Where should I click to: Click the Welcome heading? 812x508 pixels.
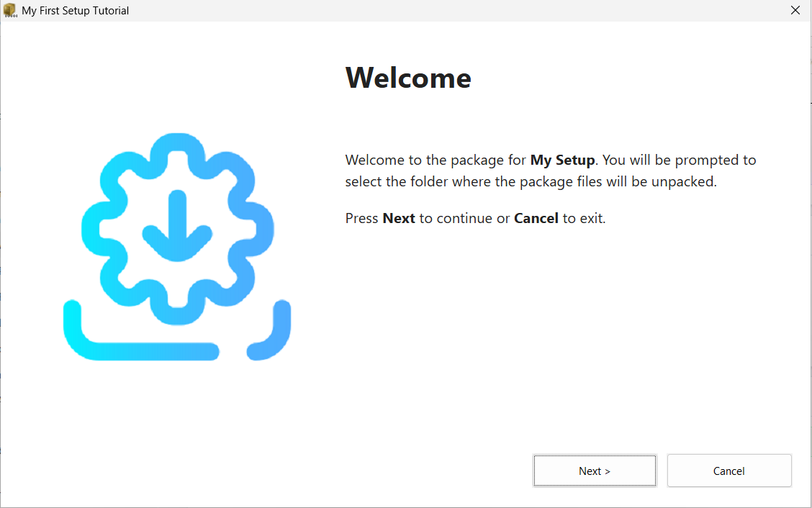pyautogui.click(x=408, y=78)
